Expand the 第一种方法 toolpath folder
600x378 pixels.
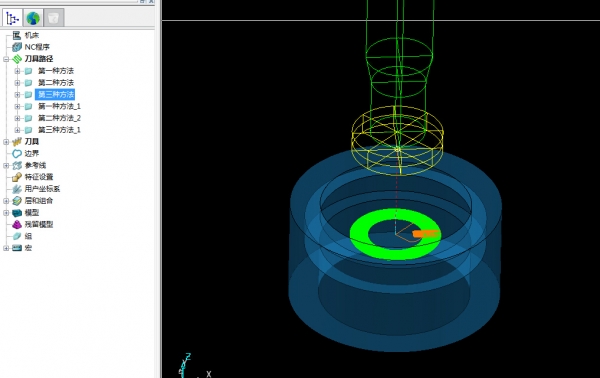pyautogui.click(x=17, y=71)
